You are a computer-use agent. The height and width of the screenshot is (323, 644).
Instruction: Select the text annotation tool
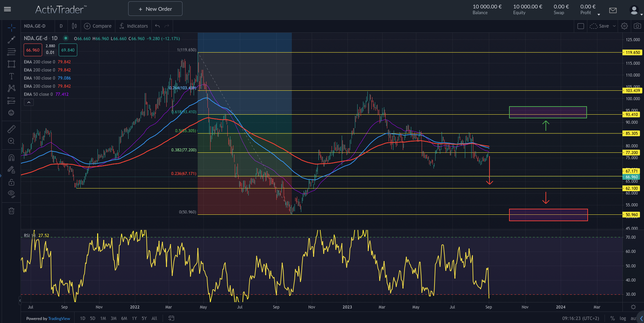11,76
